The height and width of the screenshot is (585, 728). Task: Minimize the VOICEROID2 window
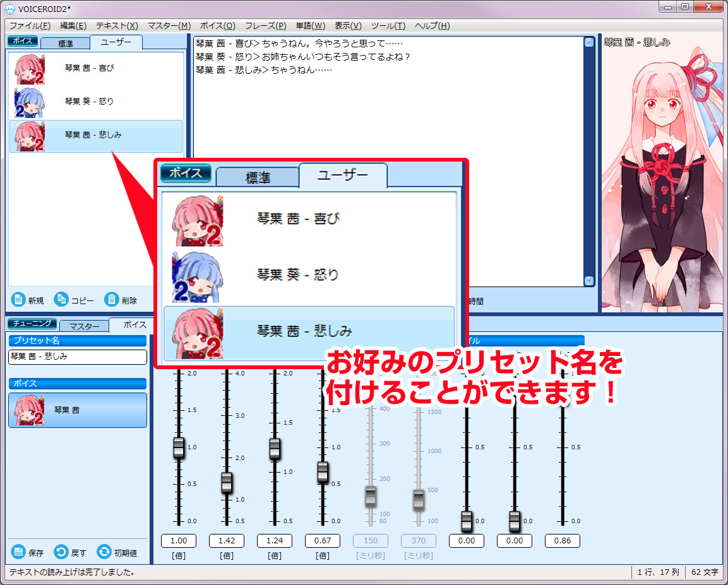668,6
